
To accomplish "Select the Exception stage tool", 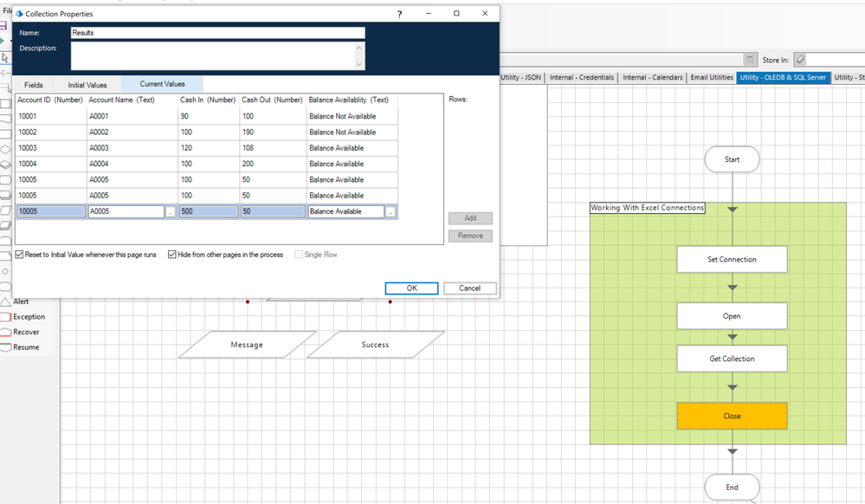I will (28, 317).
